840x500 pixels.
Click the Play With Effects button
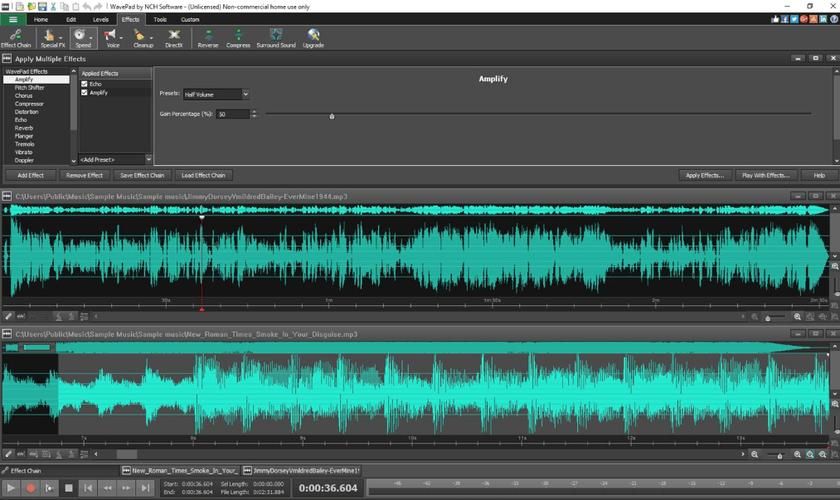pos(766,175)
